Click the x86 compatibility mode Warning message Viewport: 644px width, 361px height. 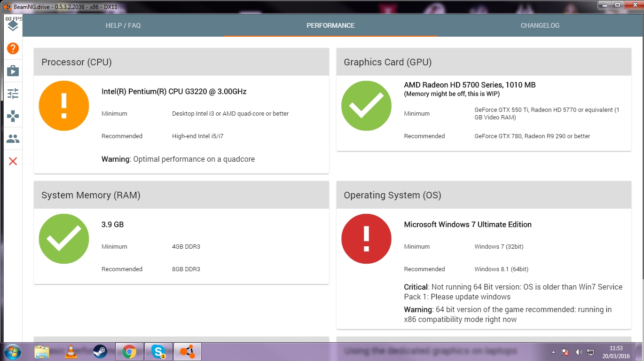pos(508,314)
